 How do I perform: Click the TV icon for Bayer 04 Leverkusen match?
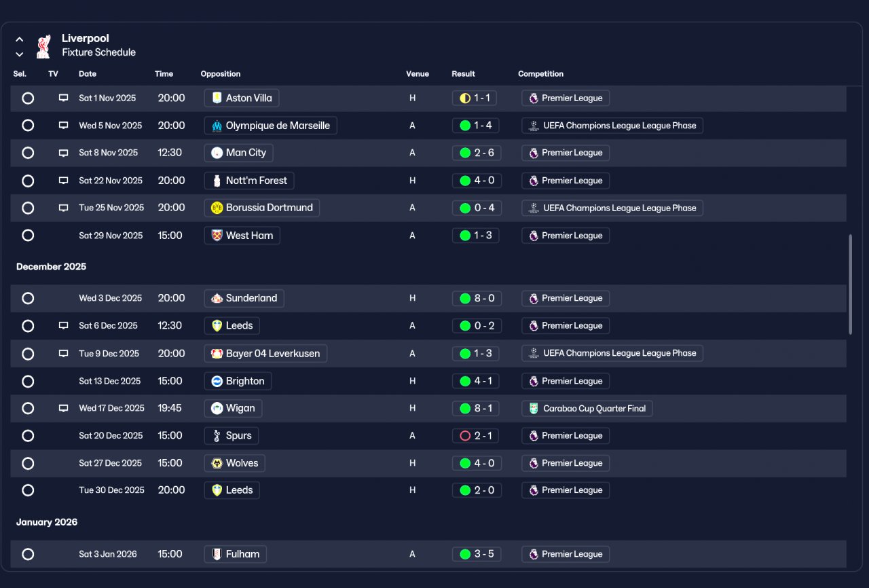click(x=63, y=354)
